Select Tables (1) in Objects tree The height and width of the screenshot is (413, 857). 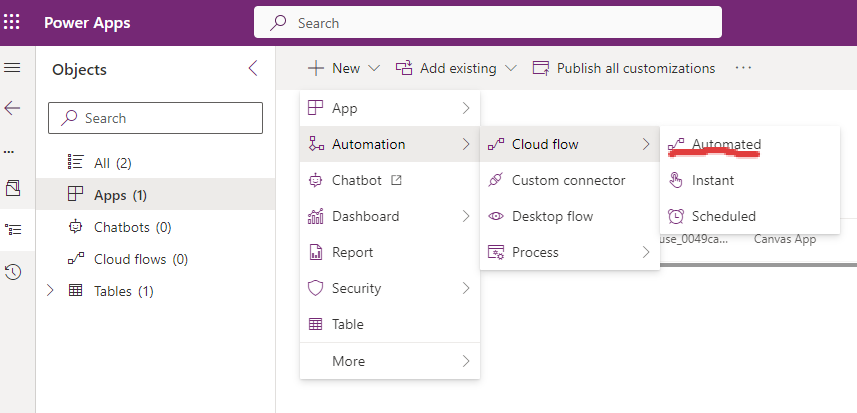[155, 291]
